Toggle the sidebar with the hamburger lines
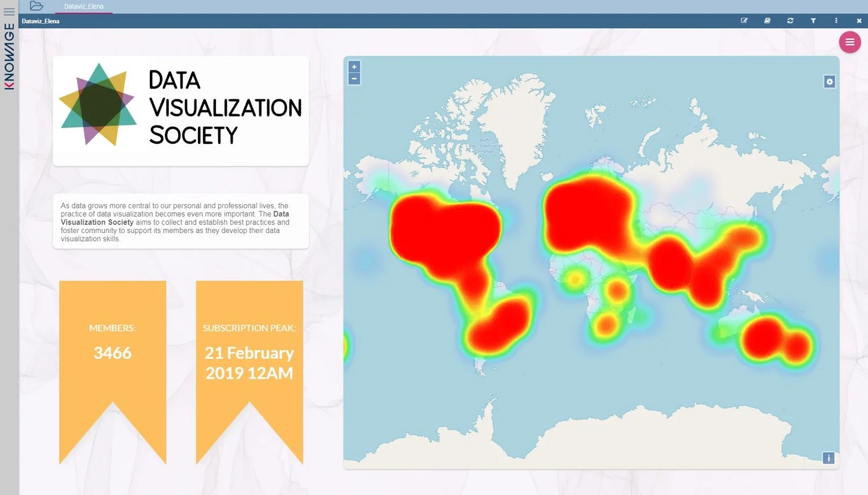 9,11
